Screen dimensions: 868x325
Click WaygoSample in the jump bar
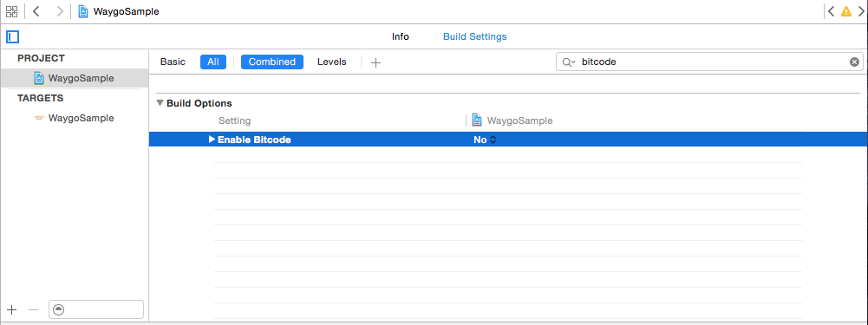tap(127, 11)
